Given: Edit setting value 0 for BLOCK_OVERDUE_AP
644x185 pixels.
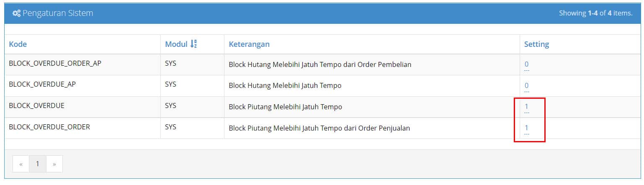Looking at the screenshot, I should point(526,86).
